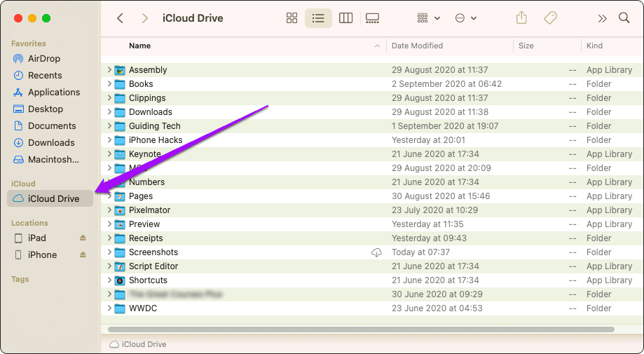644x354 pixels.
Task: Click the cloud download icon for Screenshots
Action: pyautogui.click(x=376, y=252)
